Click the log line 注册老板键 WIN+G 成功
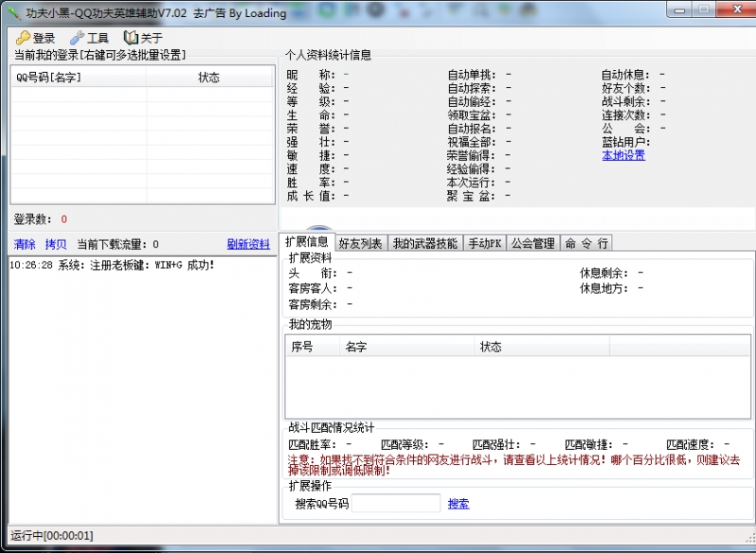The height and width of the screenshot is (553, 756). [112, 266]
